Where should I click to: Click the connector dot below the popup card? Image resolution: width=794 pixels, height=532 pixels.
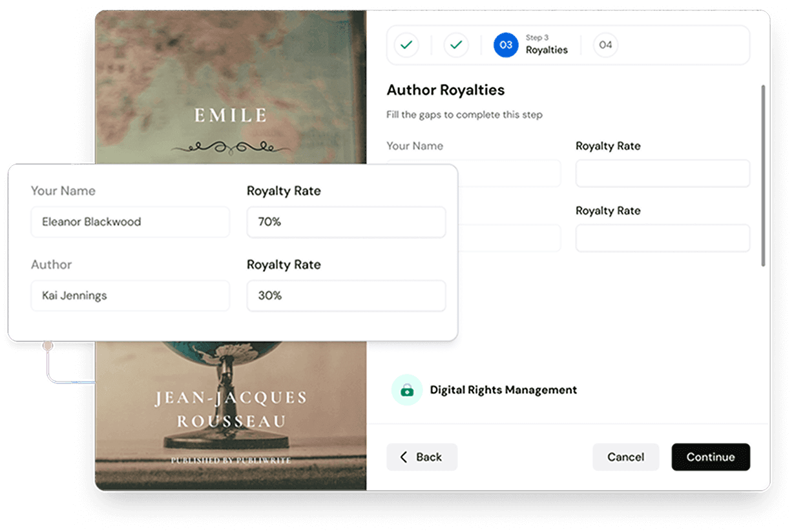48,346
